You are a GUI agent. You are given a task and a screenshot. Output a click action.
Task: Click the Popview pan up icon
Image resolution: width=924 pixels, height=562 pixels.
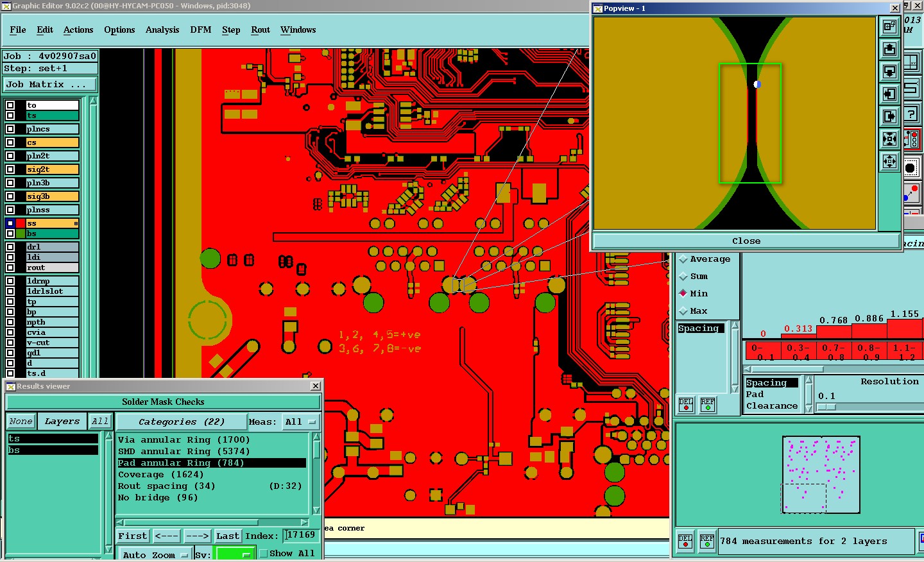pos(889,49)
